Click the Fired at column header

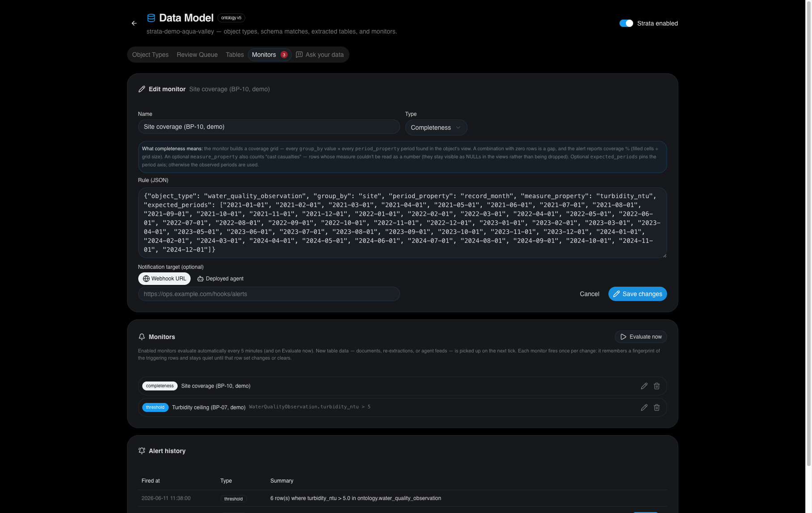click(x=151, y=481)
